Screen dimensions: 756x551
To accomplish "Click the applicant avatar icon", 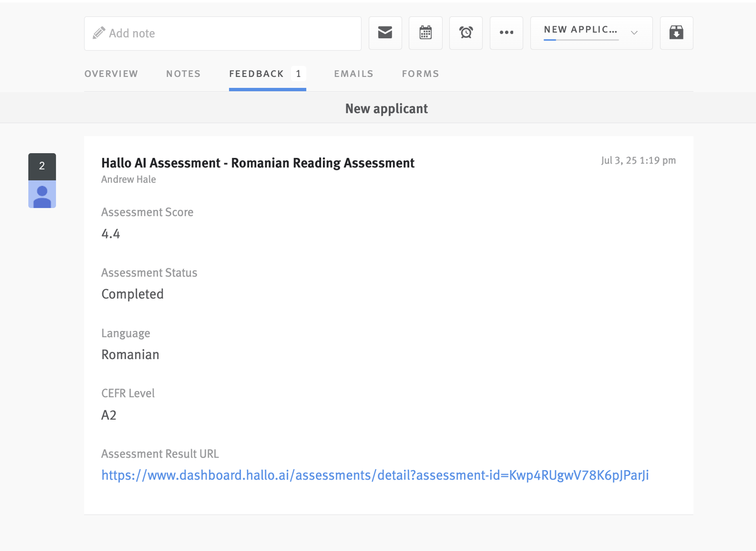I will [x=42, y=194].
